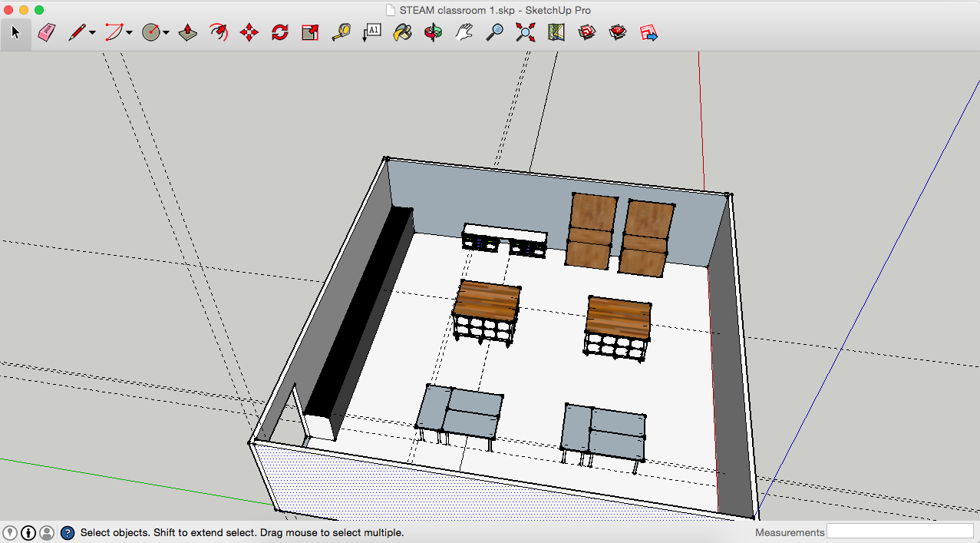Click the white cabinet against the back wall
The width and height of the screenshot is (980, 543).
504,240
